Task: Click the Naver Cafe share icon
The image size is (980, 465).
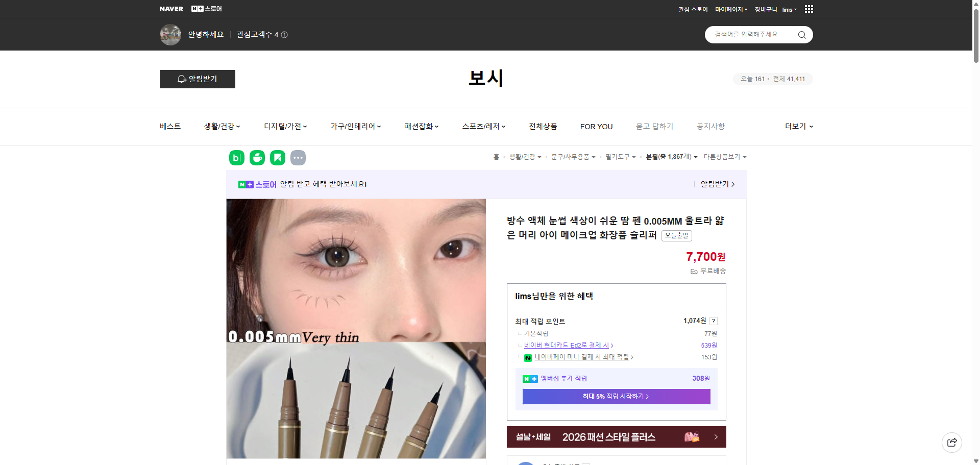Action: pyautogui.click(x=257, y=158)
